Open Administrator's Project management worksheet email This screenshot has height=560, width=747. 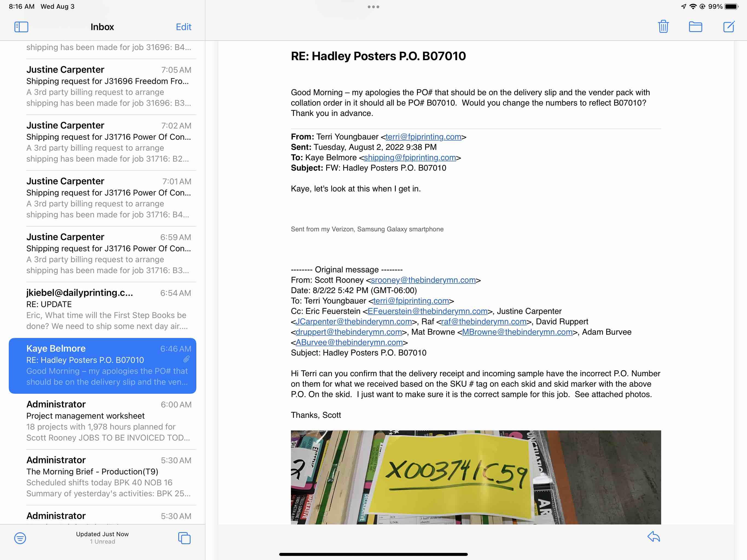pyautogui.click(x=108, y=421)
